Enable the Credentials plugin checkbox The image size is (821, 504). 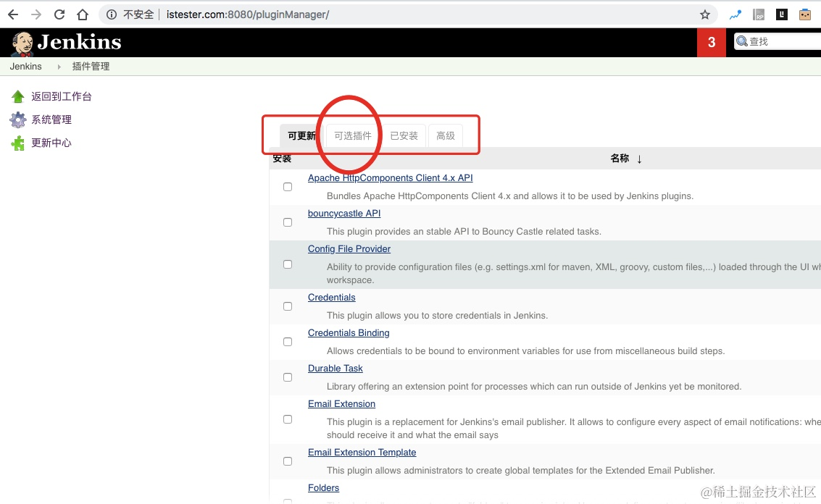[x=288, y=306]
